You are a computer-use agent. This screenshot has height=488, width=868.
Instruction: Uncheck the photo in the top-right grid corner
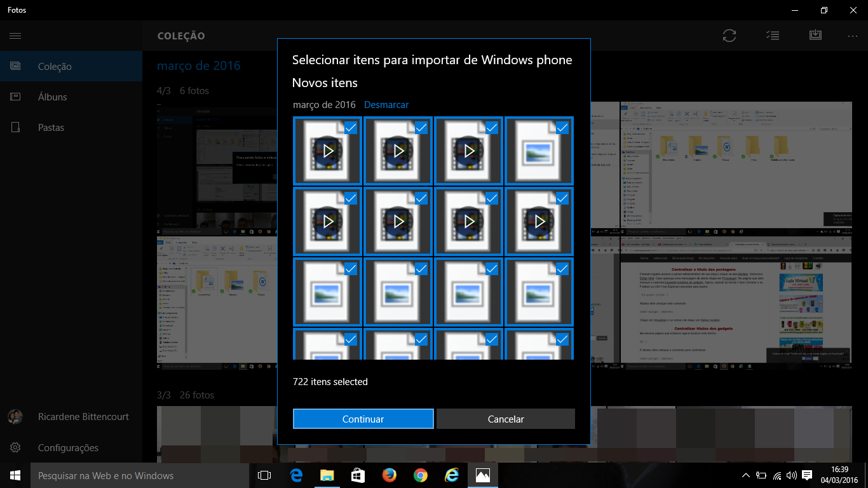coord(562,128)
